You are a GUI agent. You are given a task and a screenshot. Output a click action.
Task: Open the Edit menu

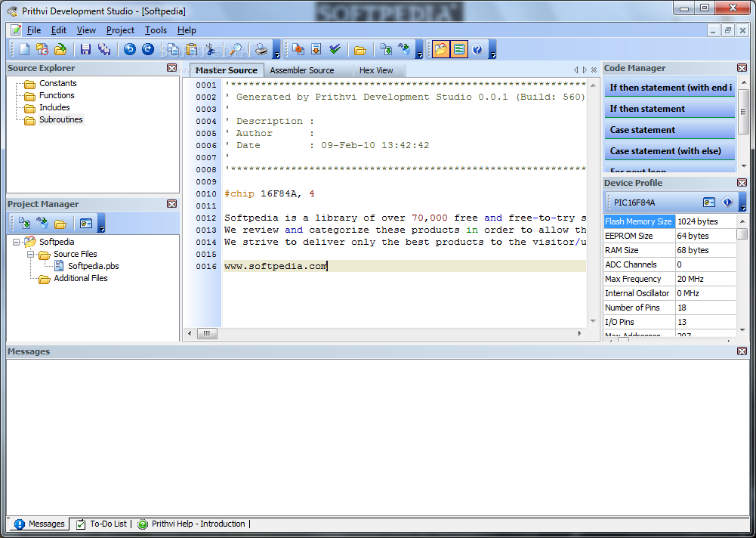pyautogui.click(x=59, y=30)
